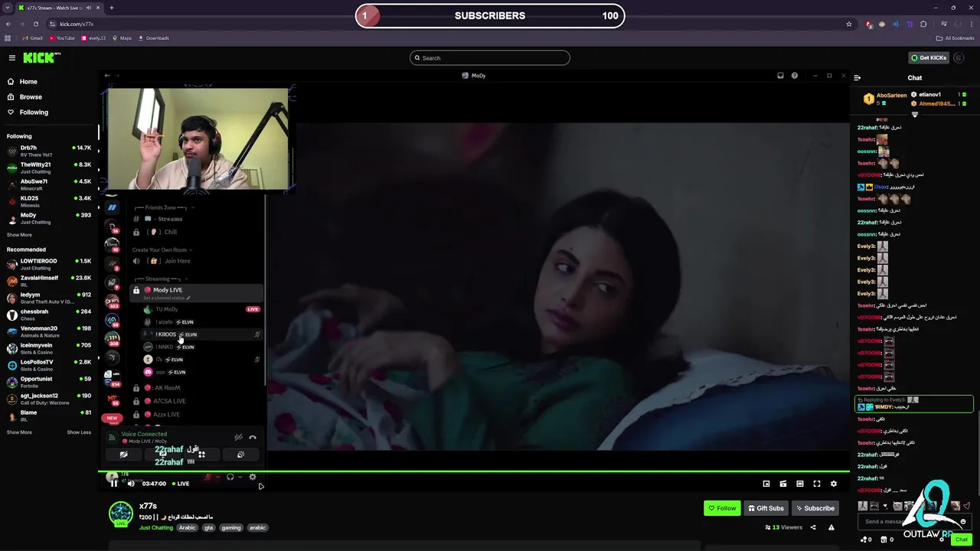Viewport: 980px width, 551px height.
Task: Follow the x77s channel
Action: (722, 508)
